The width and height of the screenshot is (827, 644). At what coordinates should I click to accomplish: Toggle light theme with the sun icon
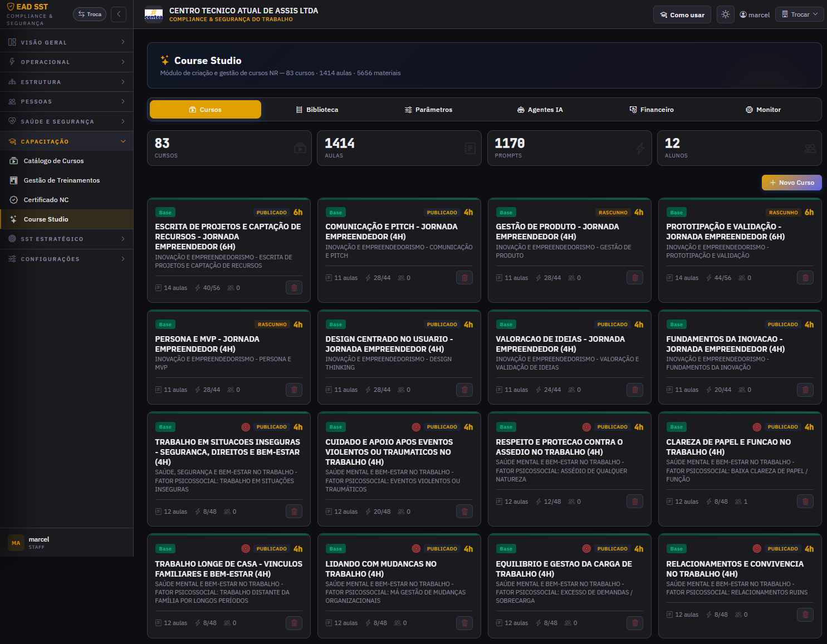[725, 14]
